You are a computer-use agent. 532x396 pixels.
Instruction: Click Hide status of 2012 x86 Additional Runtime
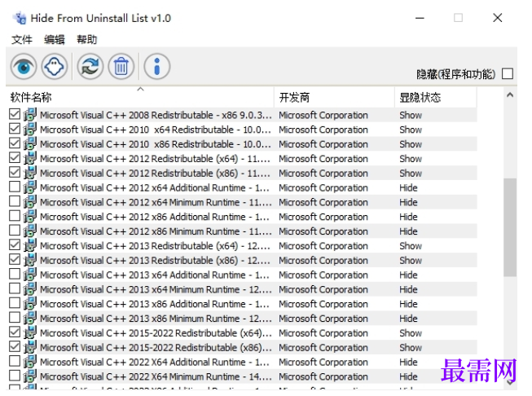[x=408, y=217]
